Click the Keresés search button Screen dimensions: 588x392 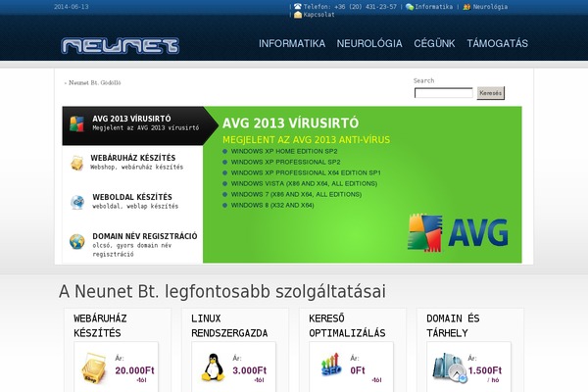[491, 93]
